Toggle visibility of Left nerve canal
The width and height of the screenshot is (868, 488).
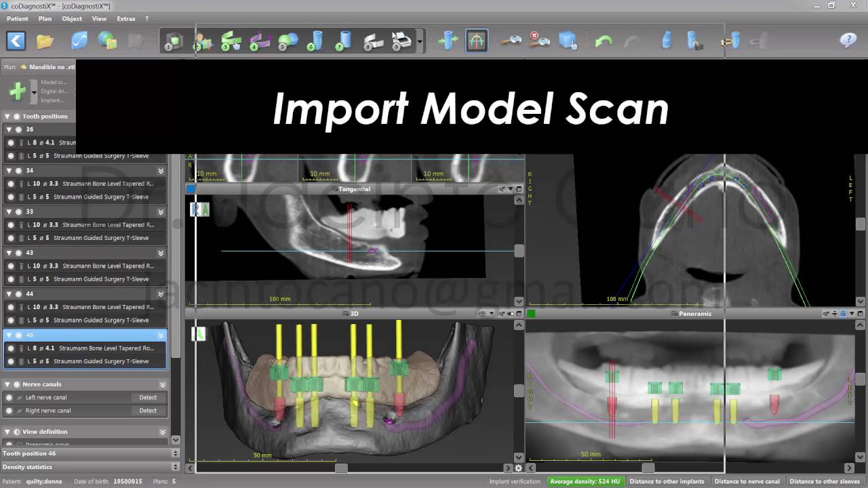pos(9,397)
